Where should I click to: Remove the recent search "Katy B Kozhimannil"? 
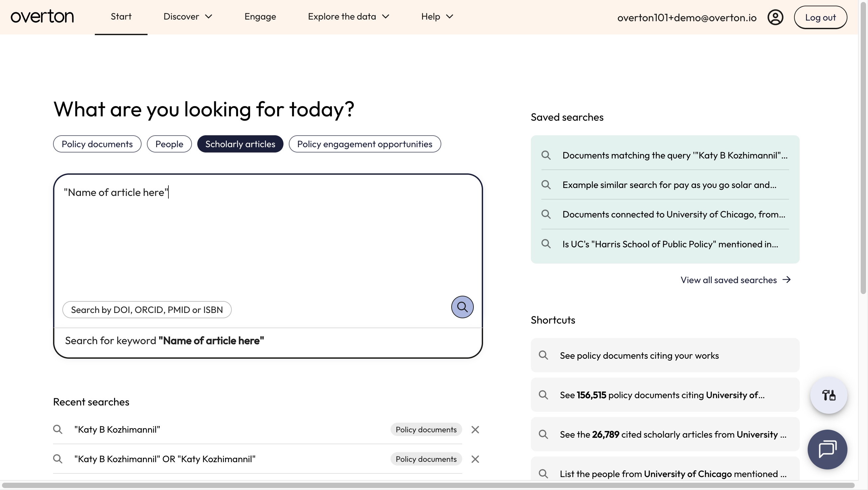(x=475, y=429)
